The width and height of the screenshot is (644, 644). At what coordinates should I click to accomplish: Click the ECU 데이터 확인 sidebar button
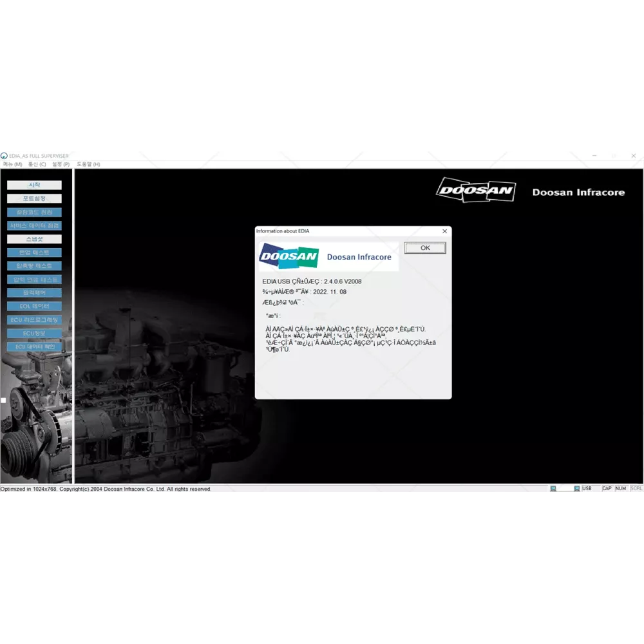tap(34, 346)
